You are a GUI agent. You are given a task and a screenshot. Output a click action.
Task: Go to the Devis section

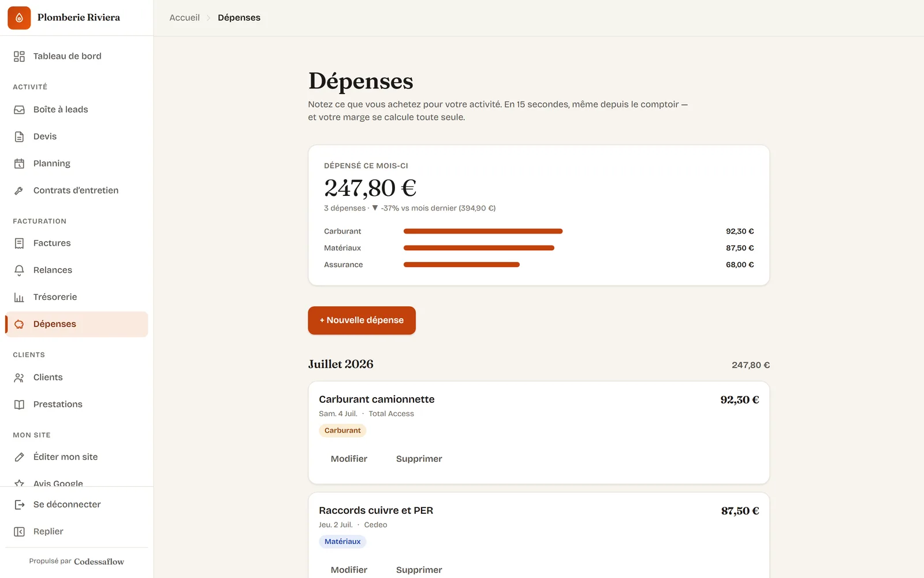point(77,136)
